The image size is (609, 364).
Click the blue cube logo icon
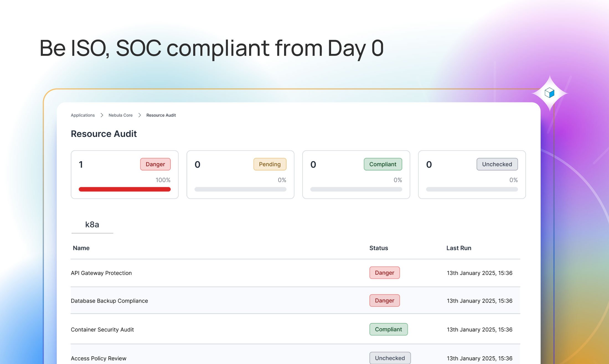tap(549, 93)
